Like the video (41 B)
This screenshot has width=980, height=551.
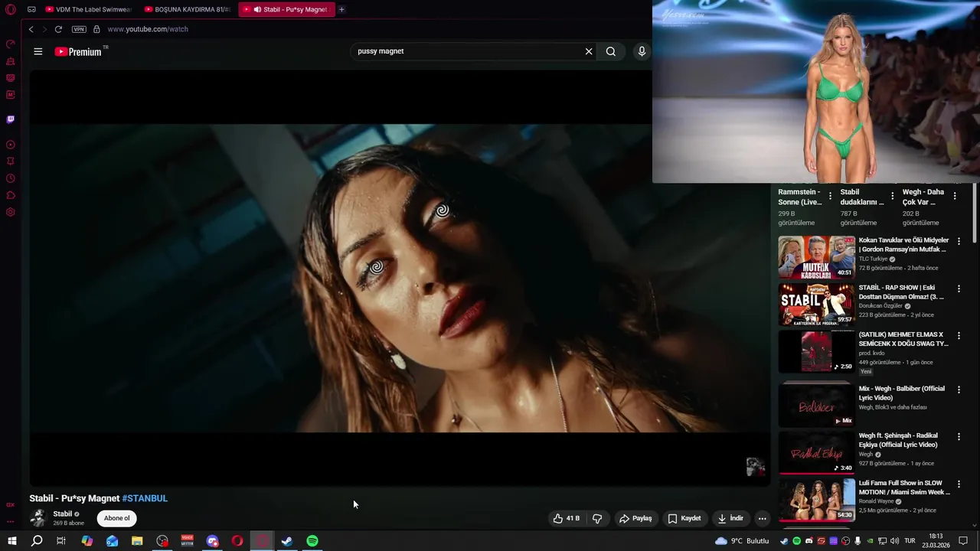coord(566,518)
